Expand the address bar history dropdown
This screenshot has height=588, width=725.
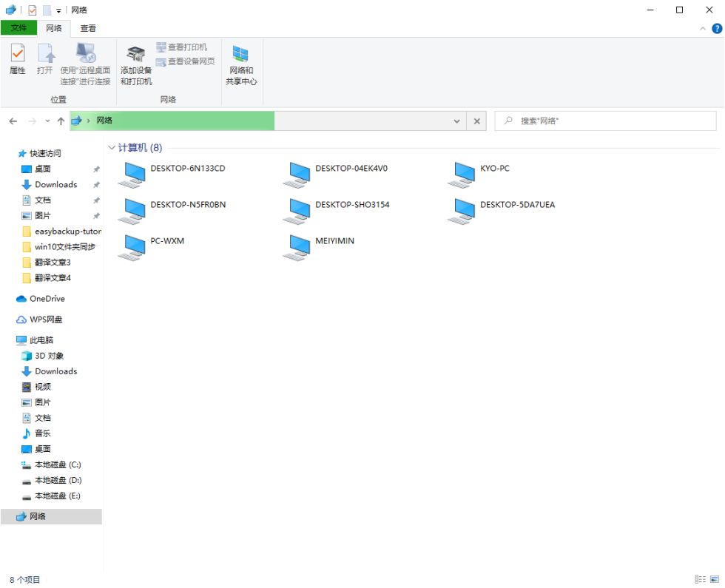coord(457,121)
